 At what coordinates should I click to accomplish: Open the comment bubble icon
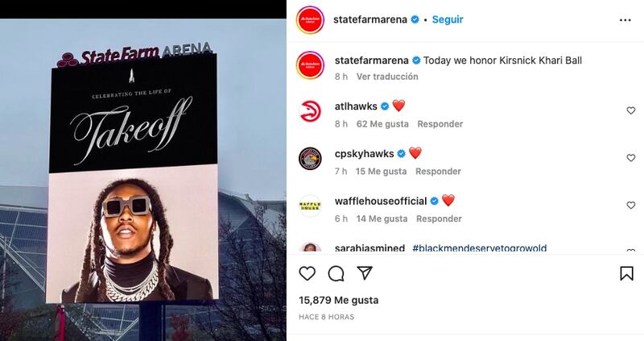point(336,273)
